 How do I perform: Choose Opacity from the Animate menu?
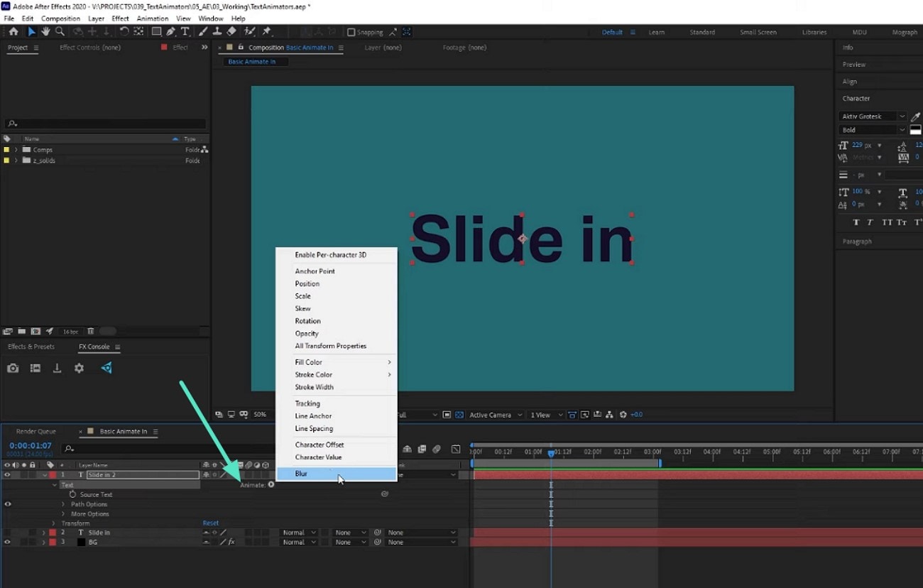coord(307,334)
